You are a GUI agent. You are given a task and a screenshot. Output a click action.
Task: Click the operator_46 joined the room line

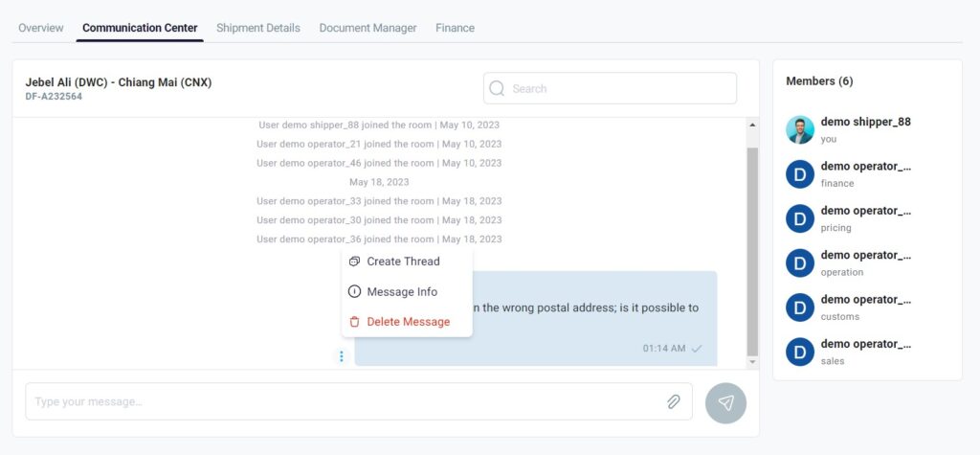point(379,163)
